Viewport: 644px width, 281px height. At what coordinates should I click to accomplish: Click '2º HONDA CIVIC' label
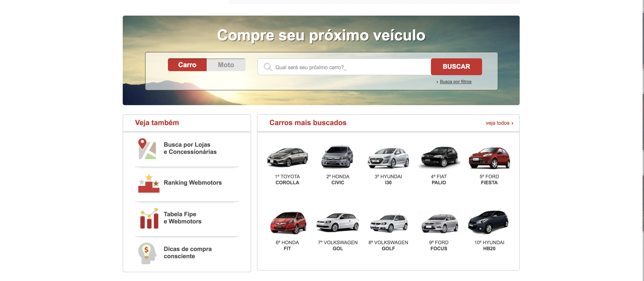(x=338, y=179)
